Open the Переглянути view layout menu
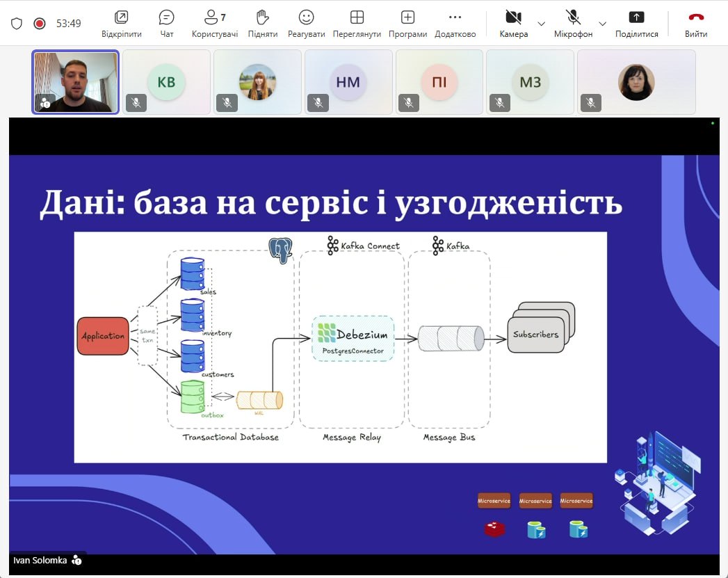 tap(357, 17)
